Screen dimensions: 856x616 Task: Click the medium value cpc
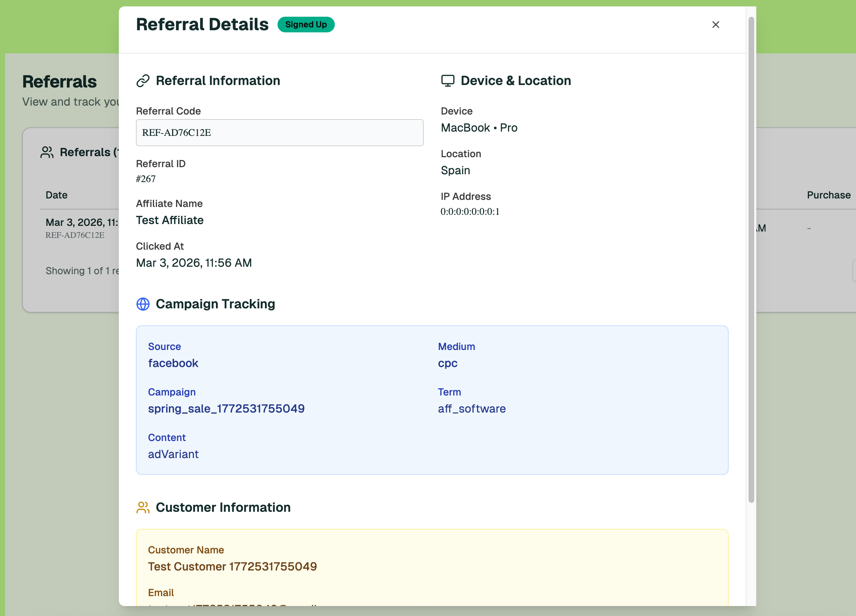pyautogui.click(x=447, y=363)
